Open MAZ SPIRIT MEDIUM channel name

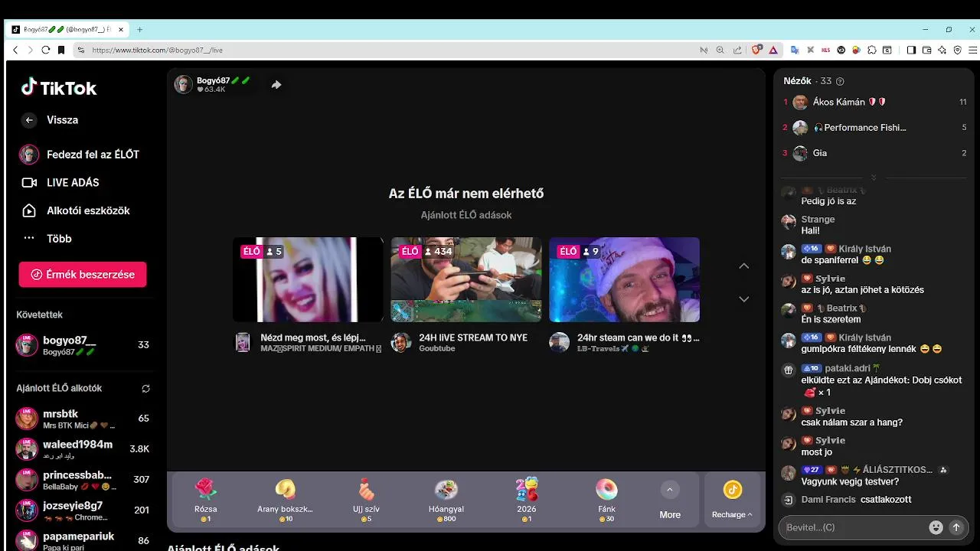pyautogui.click(x=321, y=348)
